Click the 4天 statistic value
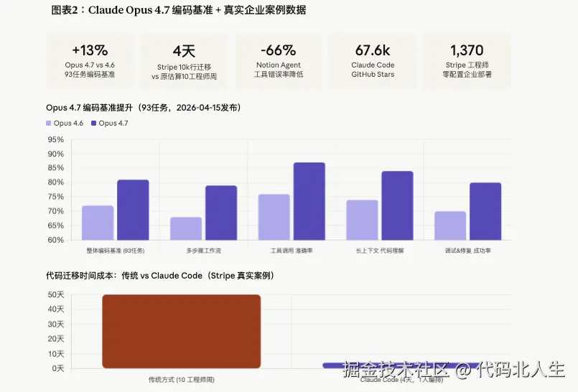This screenshot has width=578, height=392. click(x=184, y=51)
